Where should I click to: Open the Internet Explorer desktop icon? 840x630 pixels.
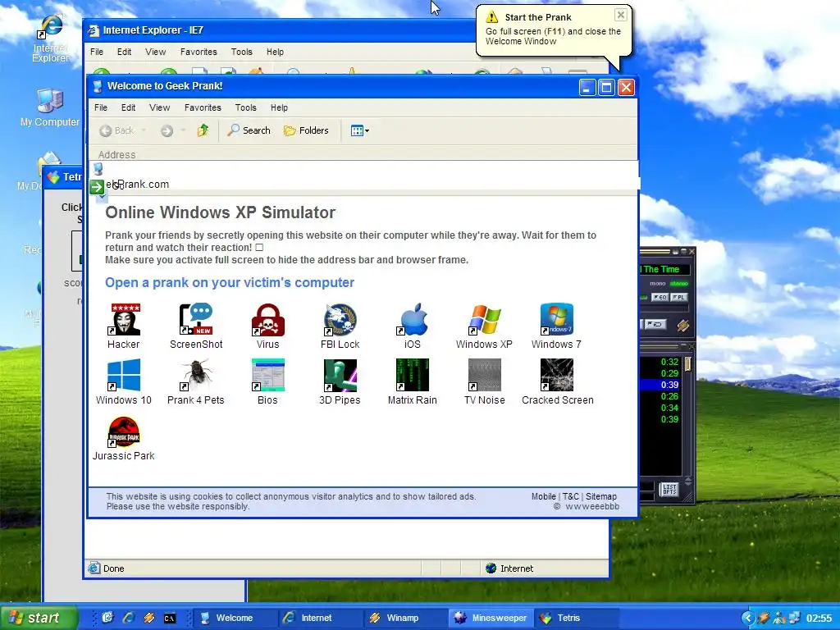click(x=51, y=39)
